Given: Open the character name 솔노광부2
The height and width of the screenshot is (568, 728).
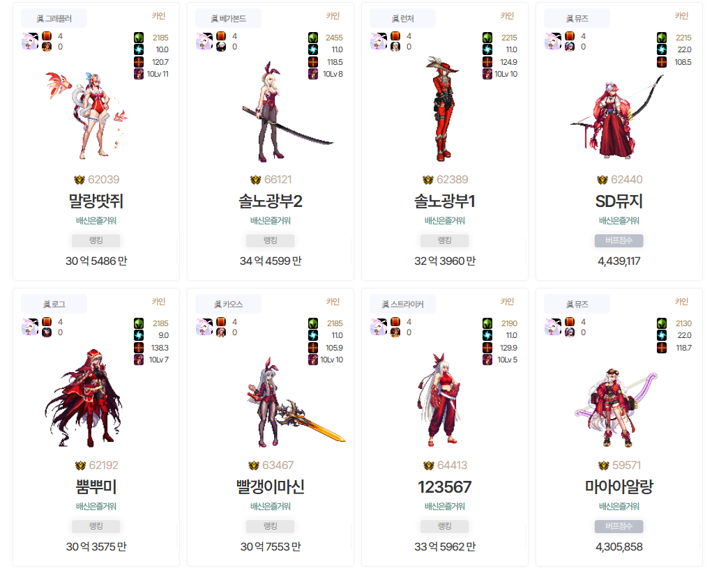Looking at the screenshot, I should pos(271,201).
